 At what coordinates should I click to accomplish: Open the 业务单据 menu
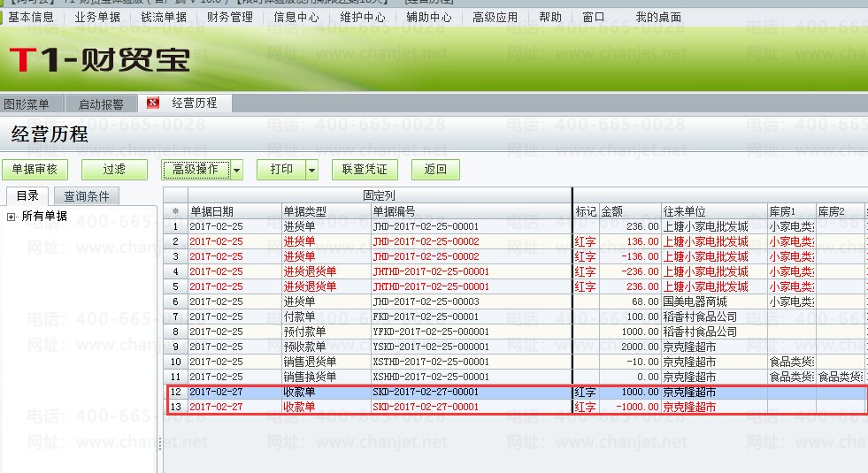click(x=97, y=17)
